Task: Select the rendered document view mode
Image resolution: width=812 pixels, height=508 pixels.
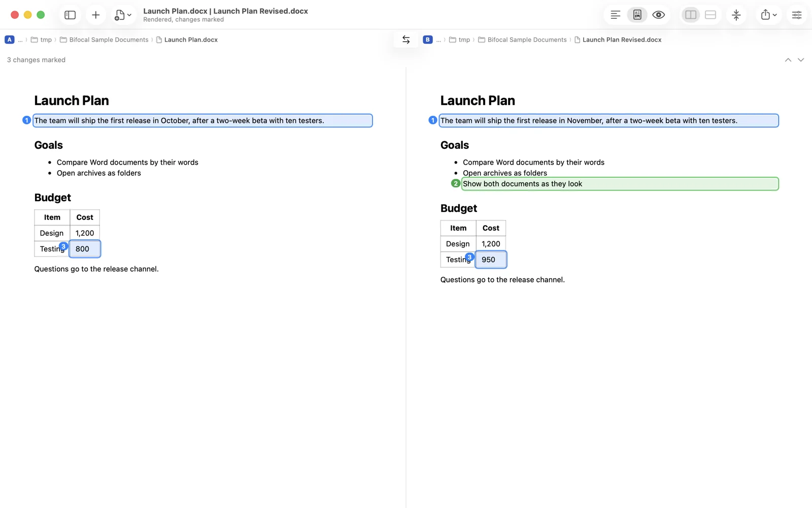Action: pyautogui.click(x=637, y=15)
